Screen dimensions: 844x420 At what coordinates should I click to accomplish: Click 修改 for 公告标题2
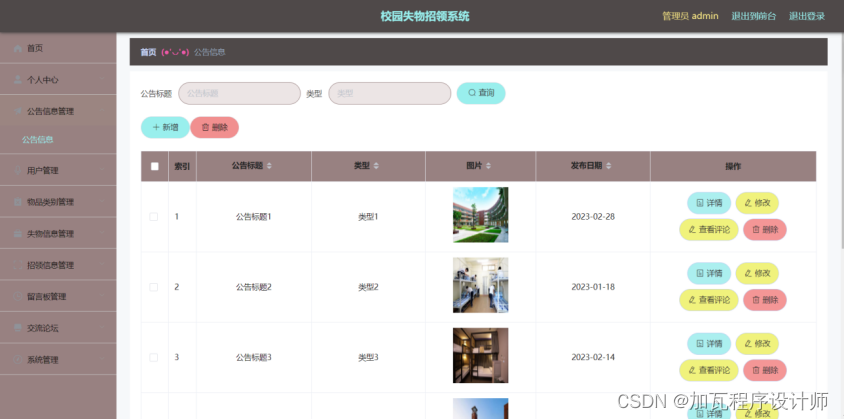click(757, 273)
